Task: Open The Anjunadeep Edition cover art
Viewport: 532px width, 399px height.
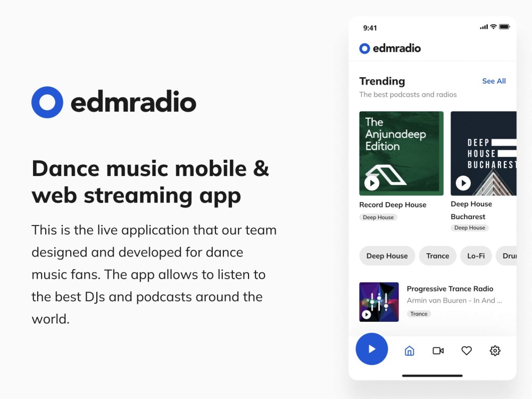Action: coord(401,153)
